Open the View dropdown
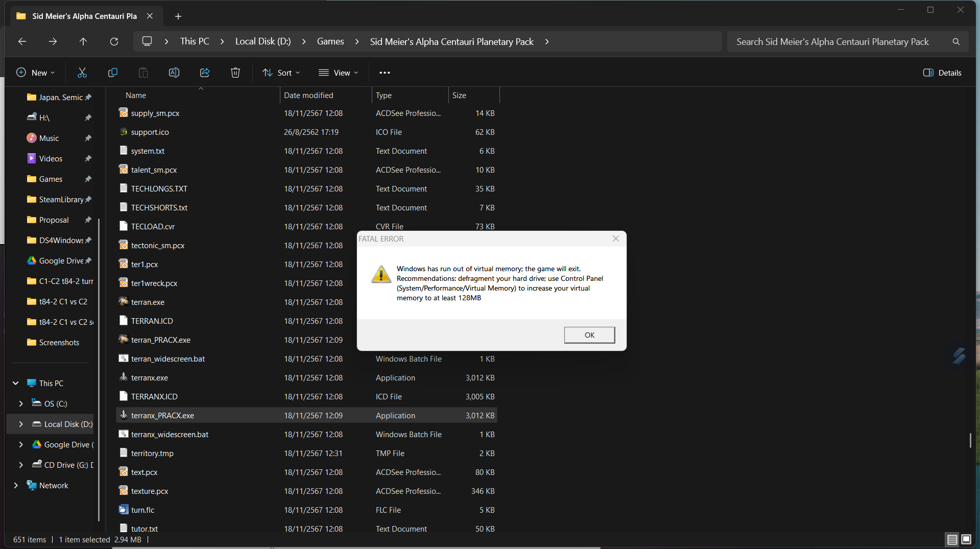The width and height of the screenshot is (980, 549). click(x=338, y=73)
